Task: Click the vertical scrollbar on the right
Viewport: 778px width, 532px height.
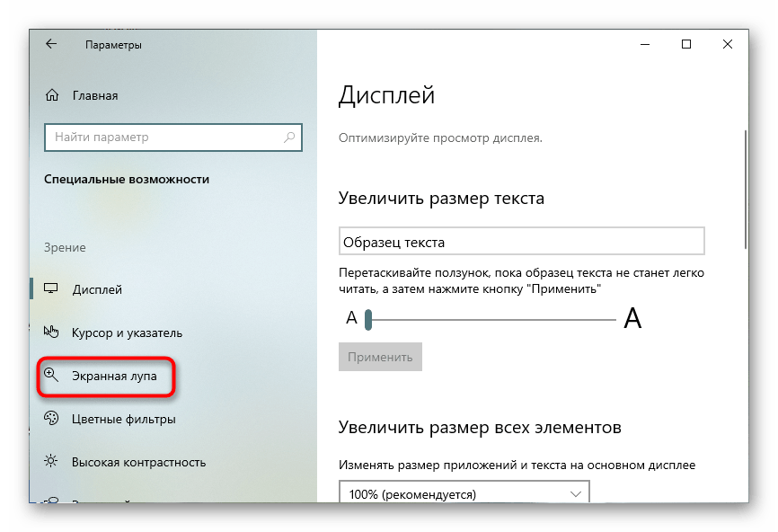Action: point(746,190)
